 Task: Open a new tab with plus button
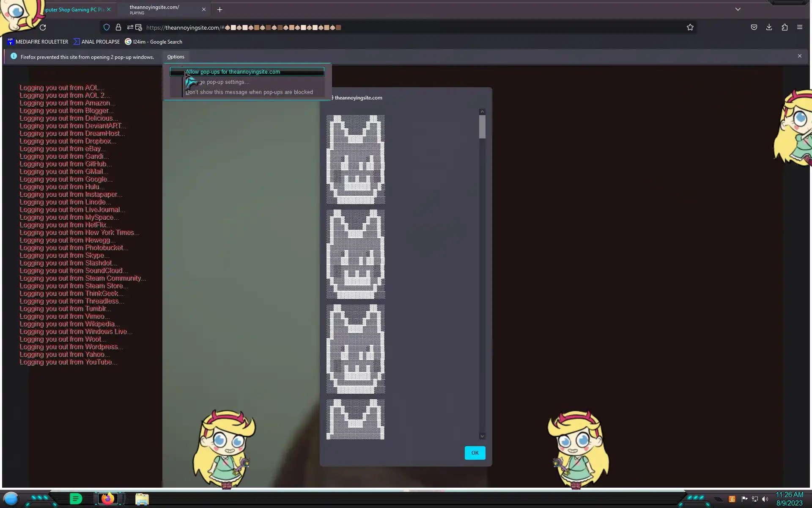(219, 10)
